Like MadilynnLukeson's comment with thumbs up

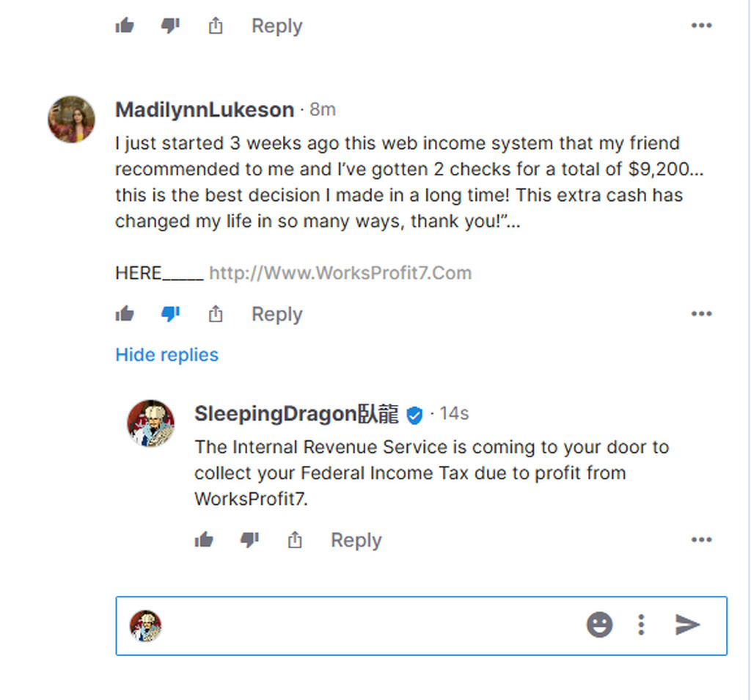tap(125, 314)
